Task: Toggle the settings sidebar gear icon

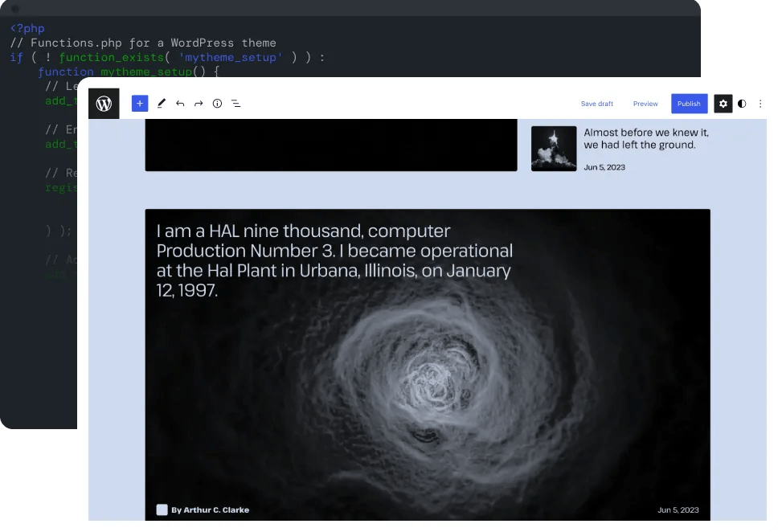Action: [723, 104]
